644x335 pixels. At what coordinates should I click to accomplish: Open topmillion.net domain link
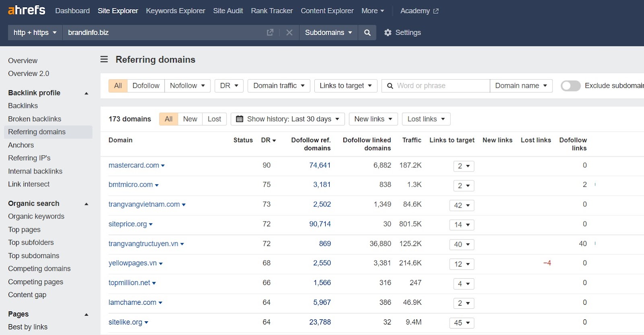[129, 283]
